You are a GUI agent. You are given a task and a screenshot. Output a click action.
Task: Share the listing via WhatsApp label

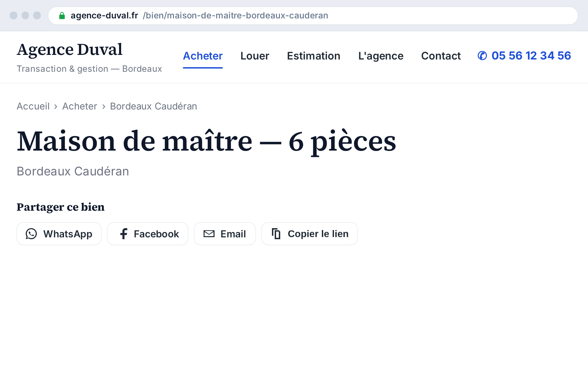68,234
